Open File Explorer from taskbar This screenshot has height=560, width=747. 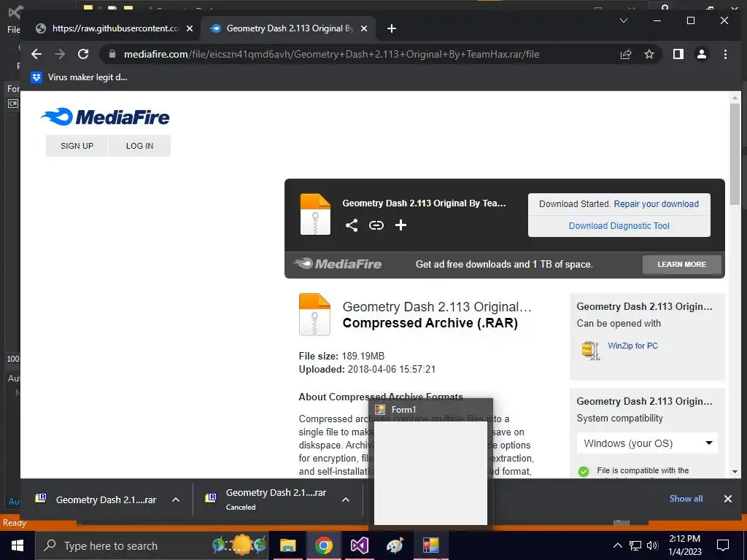287,545
